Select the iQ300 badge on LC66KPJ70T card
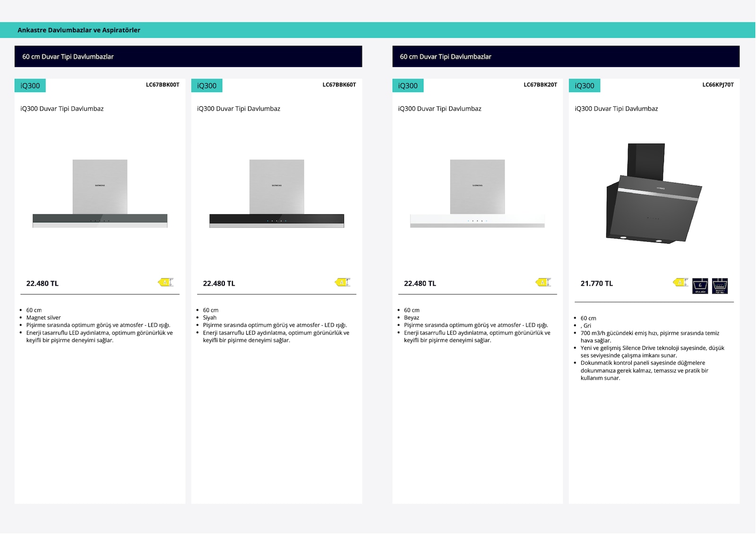756x534 pixels. 584,85
